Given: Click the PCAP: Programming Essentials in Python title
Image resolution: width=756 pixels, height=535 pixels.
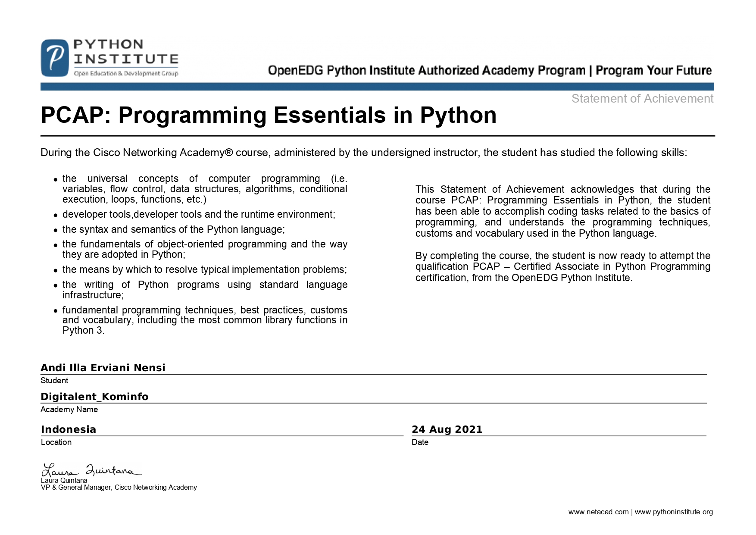Looking at the screenshot, I should pyautogui.click(x=269, y=116).
